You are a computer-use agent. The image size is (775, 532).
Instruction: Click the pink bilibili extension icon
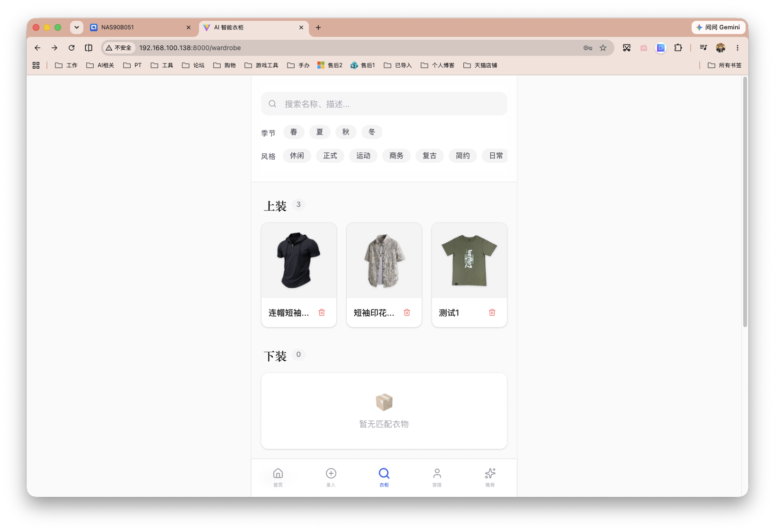[644, 48]
